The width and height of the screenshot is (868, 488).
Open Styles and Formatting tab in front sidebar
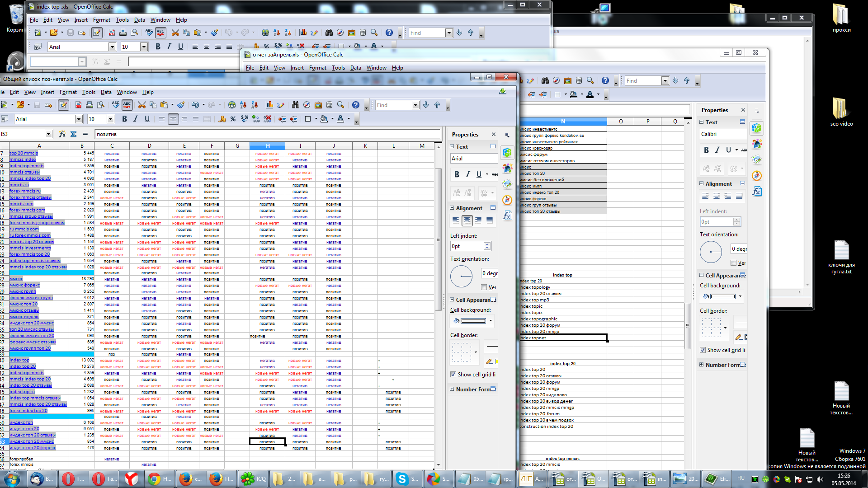click(507, 168)
